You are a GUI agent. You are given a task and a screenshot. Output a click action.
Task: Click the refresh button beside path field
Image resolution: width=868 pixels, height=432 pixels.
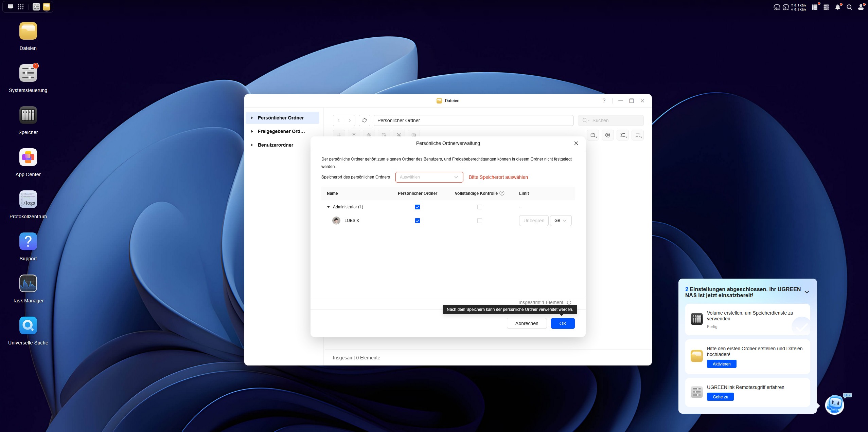pyautogui.click(x=364, y=120)
